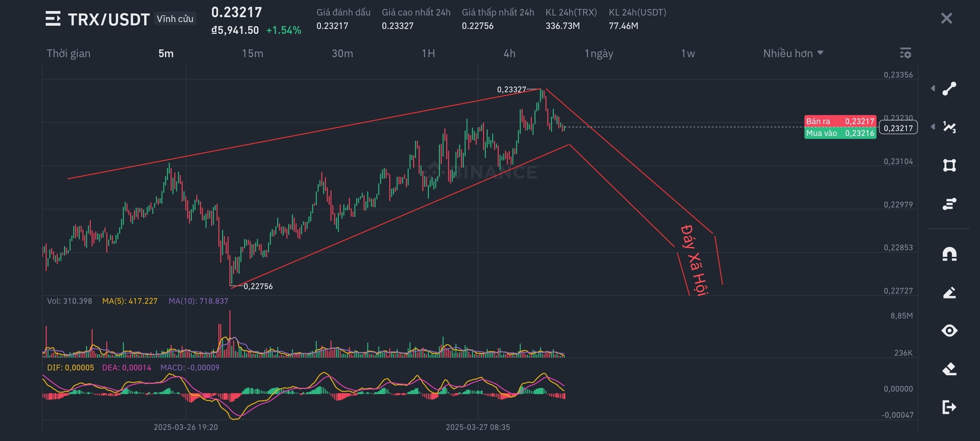Click the KL 24h(TRX) volume label
This screenshot has height=441, width=980.
571,12
